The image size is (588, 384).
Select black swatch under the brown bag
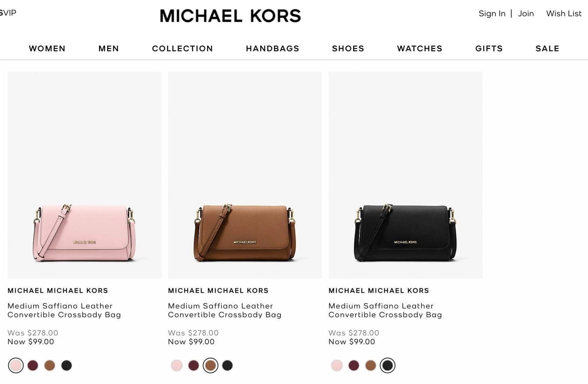point(227,365)
